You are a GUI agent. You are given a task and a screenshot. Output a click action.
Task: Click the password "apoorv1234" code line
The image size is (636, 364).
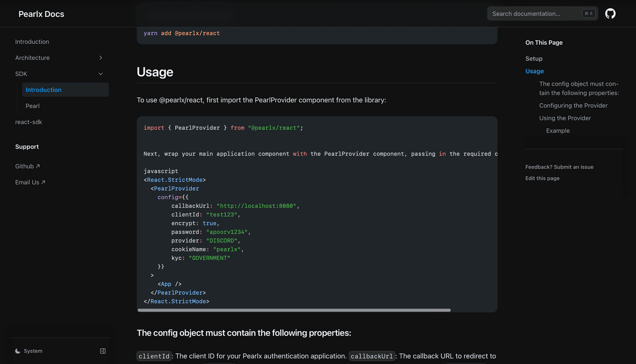211,232
